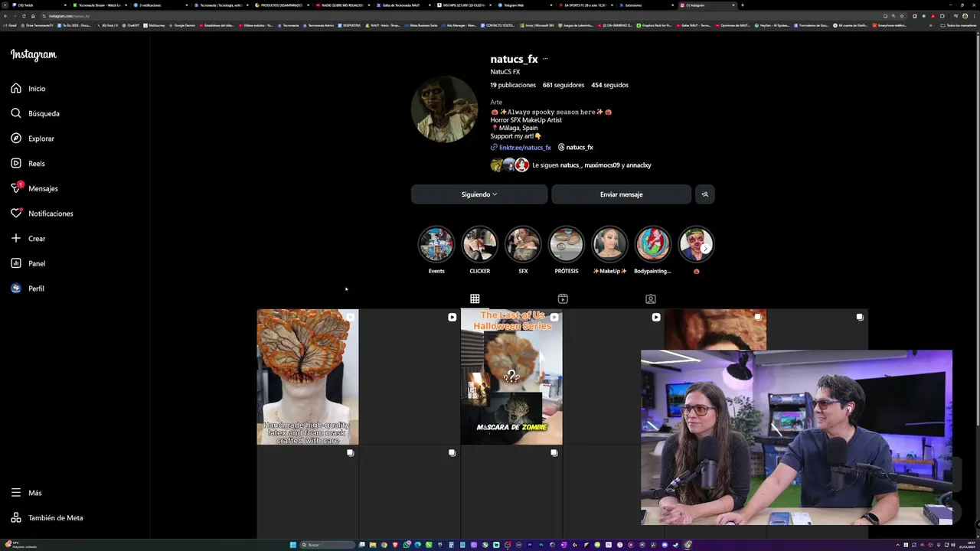This screenshot has width=980, height=551.
Task: View the 454 seguidos list
Action: [x=609, y=85]
